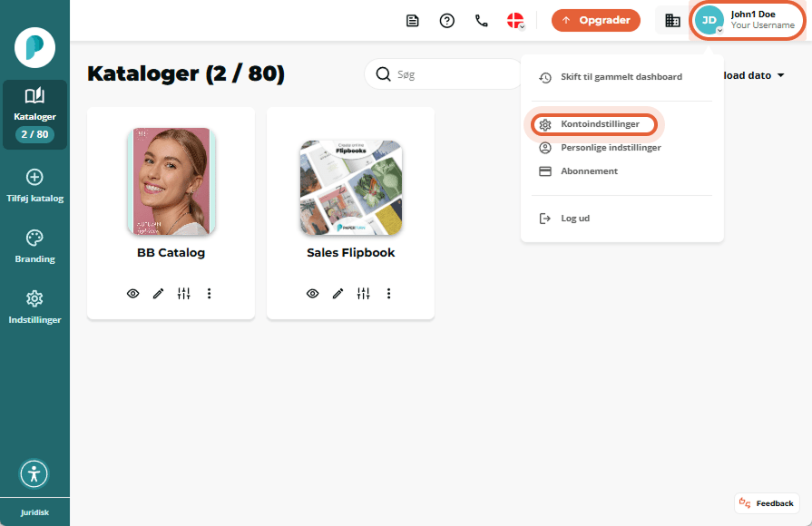This screenshot has height=526, width=812.
Task: Open the Kataloger sidebar section
Action: click(34, 114)
